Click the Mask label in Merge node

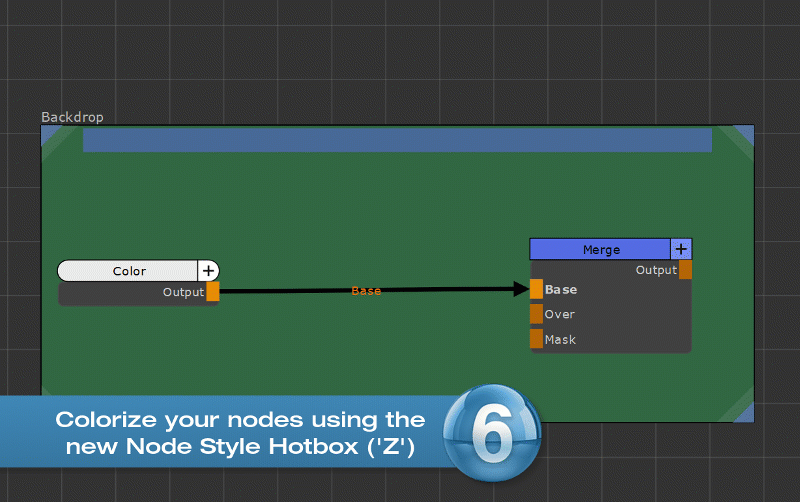click(x=561, y=339)
